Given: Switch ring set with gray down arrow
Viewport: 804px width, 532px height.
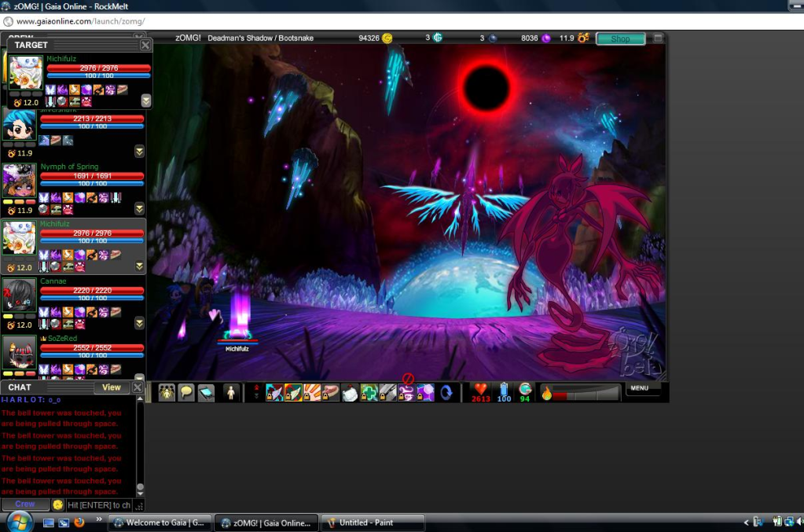Looking at the screenshot, I should (256, 397).
